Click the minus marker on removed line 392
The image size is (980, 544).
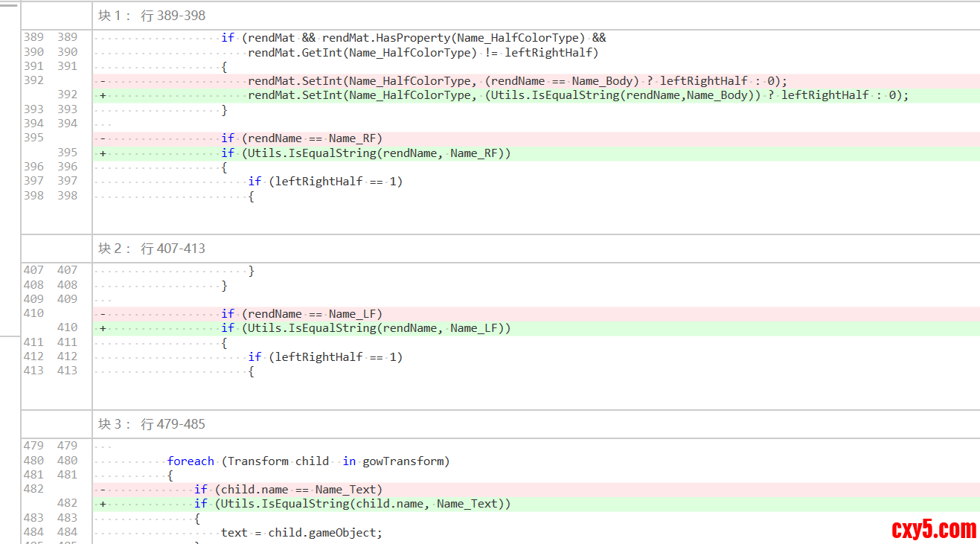point(103,81)
